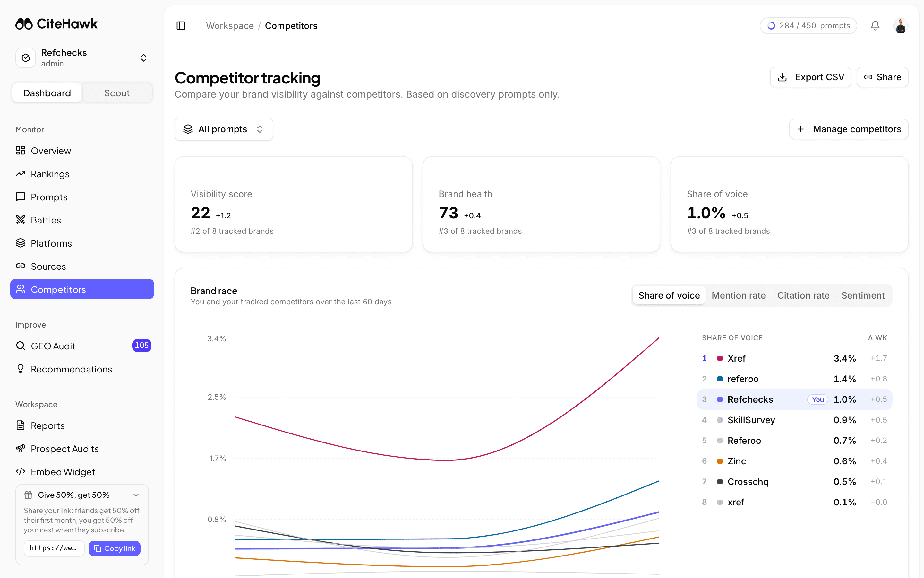This screenshot has width=924, height=578.
Task: Click the Battles crossed swords icon
Action: pyautogui.click(x=21, y=220)
